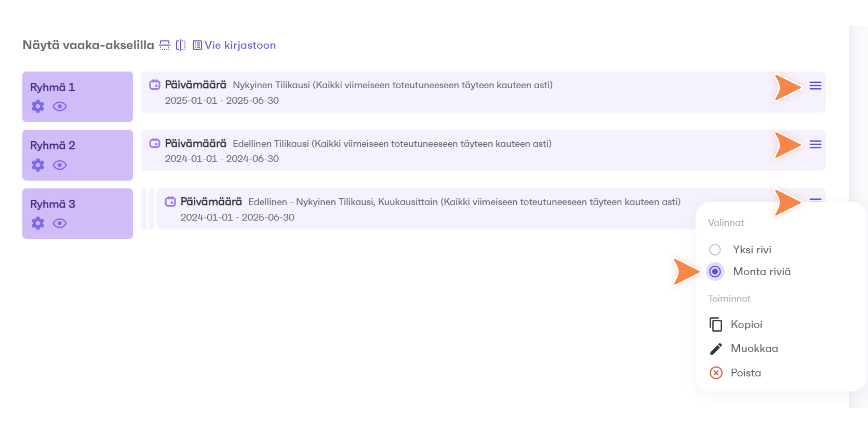Click the calendar icon on Kuukausittain row
The height and width of the screenshot is (434, 868).
point(170,202)
